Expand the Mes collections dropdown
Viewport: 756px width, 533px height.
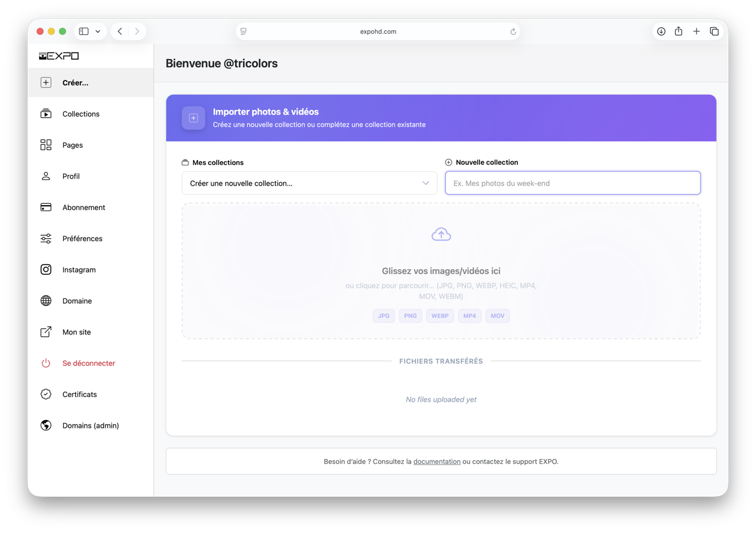coord(309,183)
